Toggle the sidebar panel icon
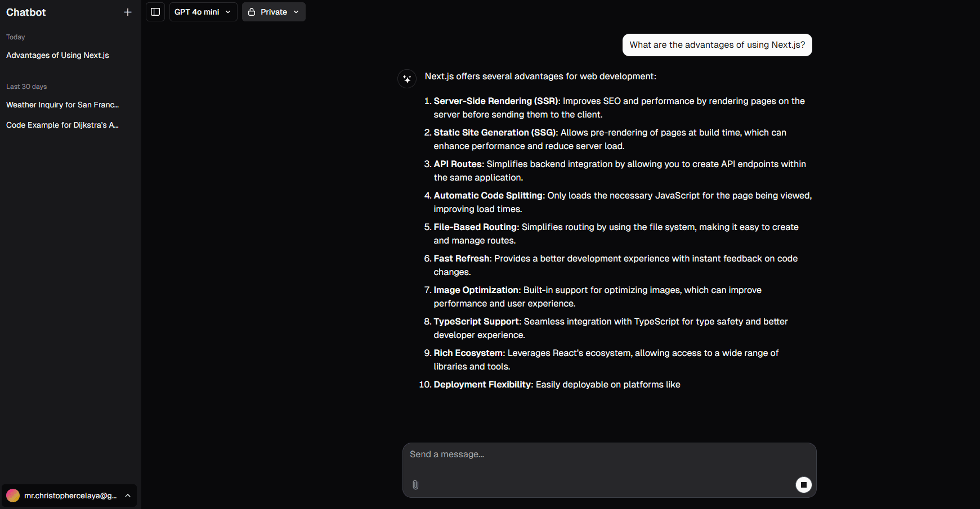 pyautogui.click(x=155, y=12)
